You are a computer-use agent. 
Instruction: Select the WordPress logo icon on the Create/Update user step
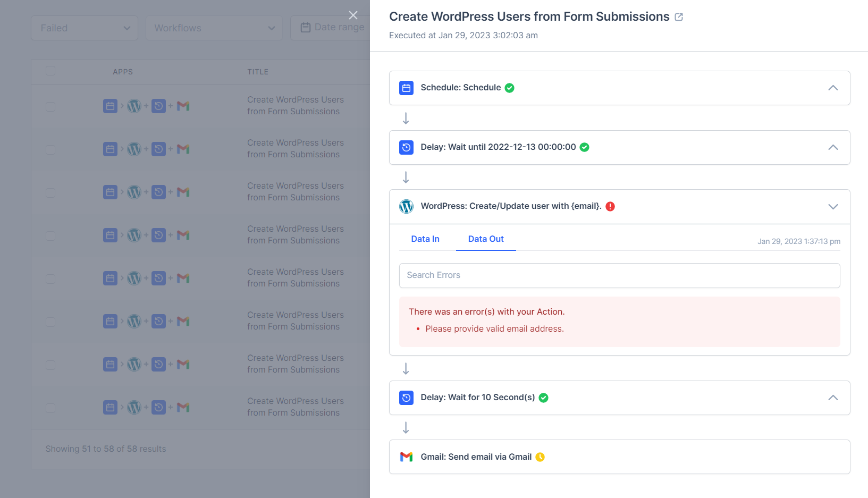pos(406,206)
